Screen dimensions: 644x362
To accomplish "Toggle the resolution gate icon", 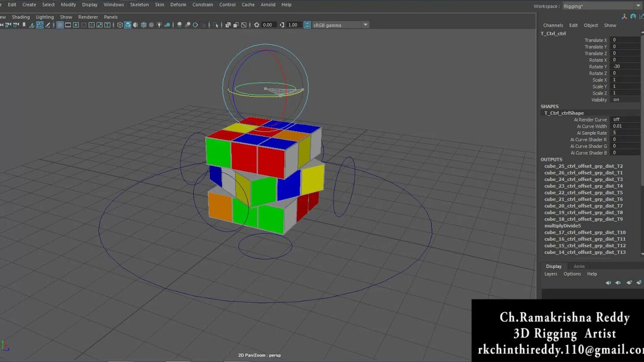I will pyautogui.click(x=75, y=24).
